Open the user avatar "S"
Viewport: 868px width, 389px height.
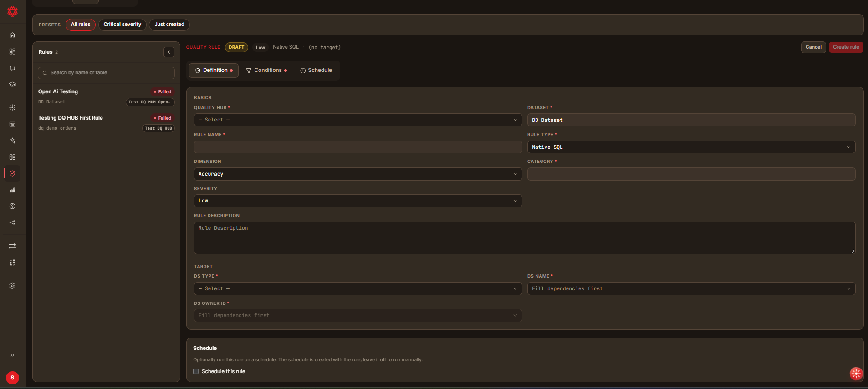coord(12,378)
